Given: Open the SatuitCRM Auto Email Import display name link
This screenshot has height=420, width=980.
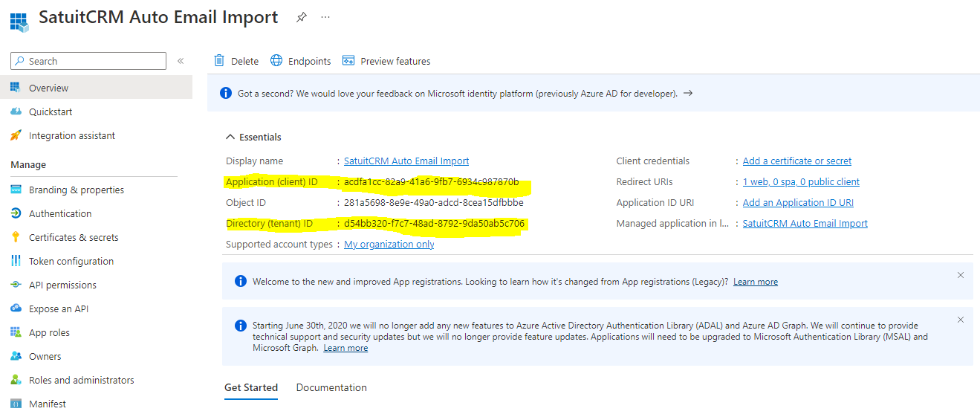Looking at the screenshot, I should click(x=406, y=161).
